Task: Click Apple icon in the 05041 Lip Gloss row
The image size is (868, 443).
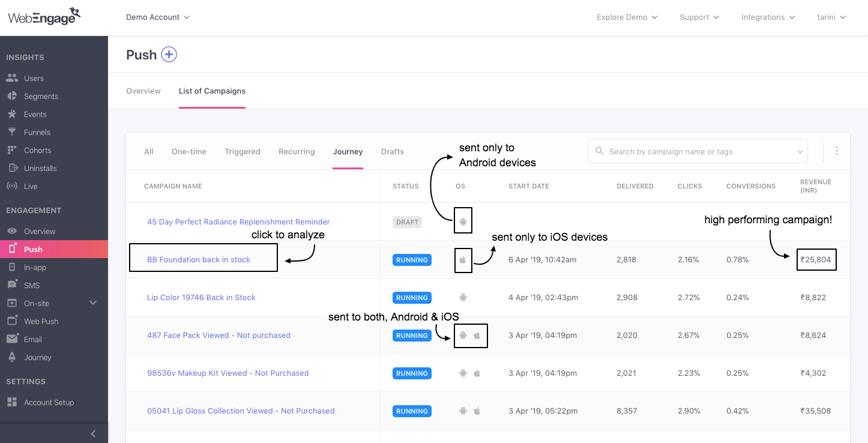Action: point(477,411)
